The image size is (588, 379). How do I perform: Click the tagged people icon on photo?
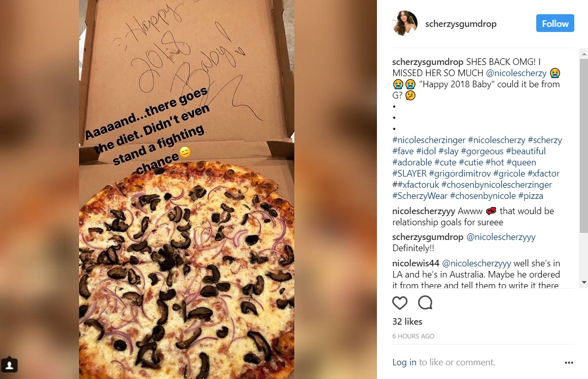(x=9, y=365)
